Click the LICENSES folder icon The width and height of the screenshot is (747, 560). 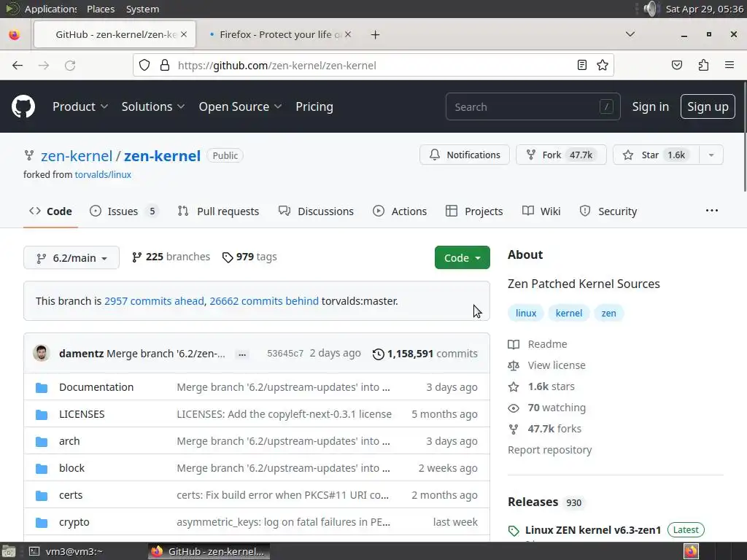click(x=42, y=415)
